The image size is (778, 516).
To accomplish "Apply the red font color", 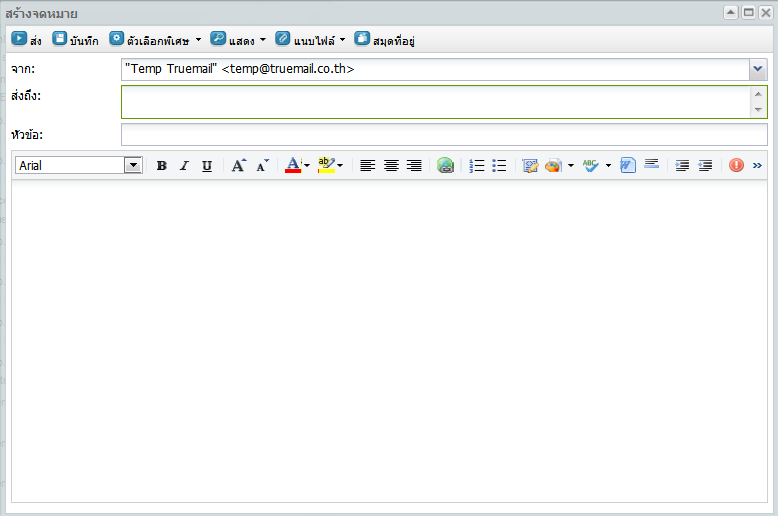I will pyautogui.click(x=293, y=165).
